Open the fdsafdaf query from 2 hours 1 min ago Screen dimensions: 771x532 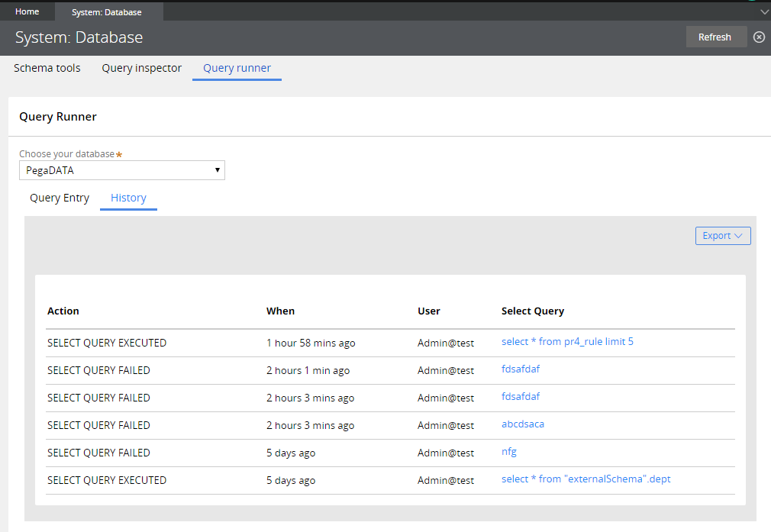521,369
